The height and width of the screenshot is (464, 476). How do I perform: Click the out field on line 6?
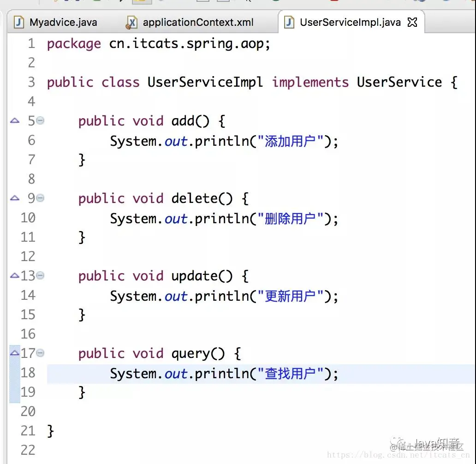click(176, 142)
